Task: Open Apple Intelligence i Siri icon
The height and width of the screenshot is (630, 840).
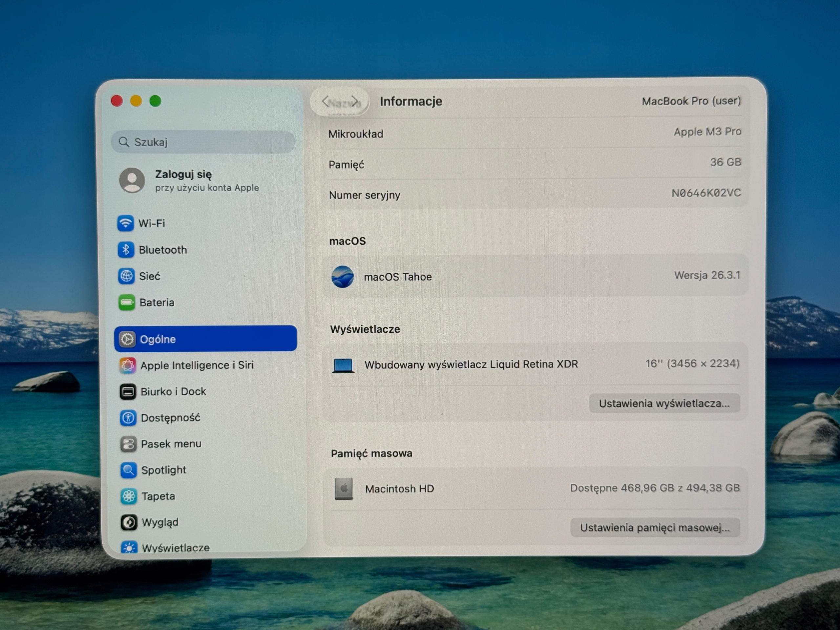Action: [128, 365]
